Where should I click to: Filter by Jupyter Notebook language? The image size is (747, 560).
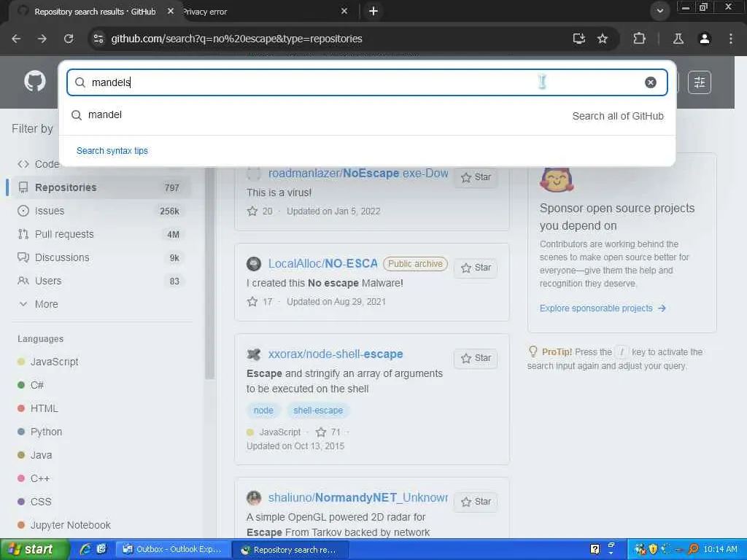[x=64, y=525]
